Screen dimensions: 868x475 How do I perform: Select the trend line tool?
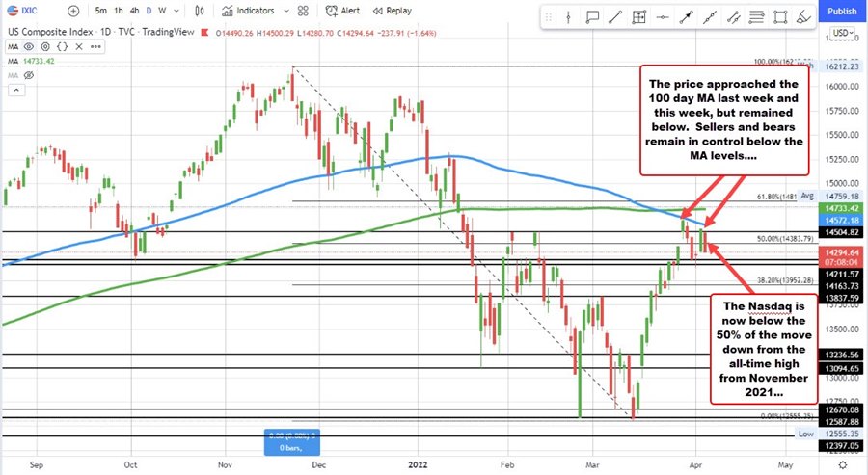click(615, 17)
